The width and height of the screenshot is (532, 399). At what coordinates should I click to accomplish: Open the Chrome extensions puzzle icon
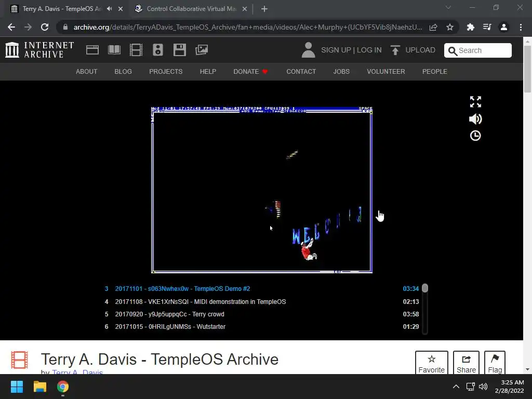click(x=470, y=27)
